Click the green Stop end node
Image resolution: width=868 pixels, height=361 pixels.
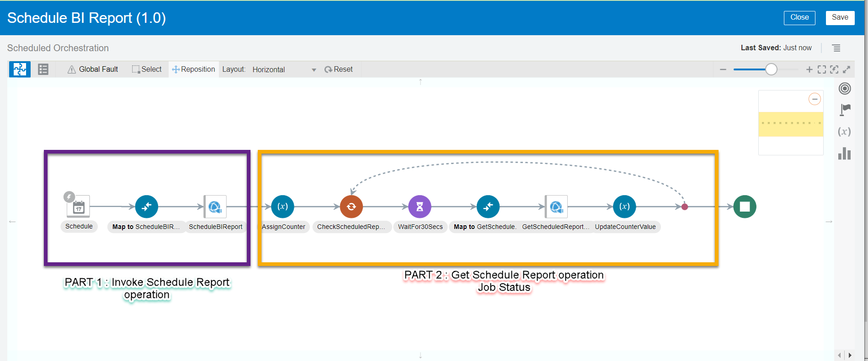[x=745, y=207]
